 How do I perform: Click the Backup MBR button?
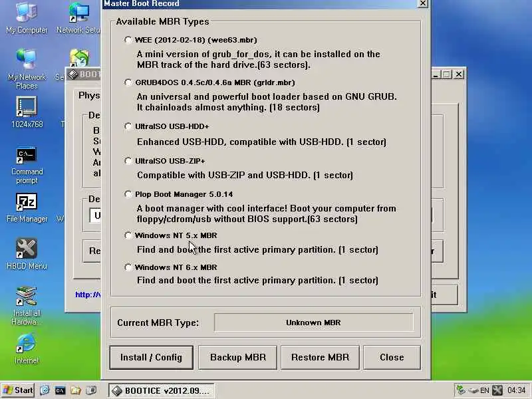point(238,358)
